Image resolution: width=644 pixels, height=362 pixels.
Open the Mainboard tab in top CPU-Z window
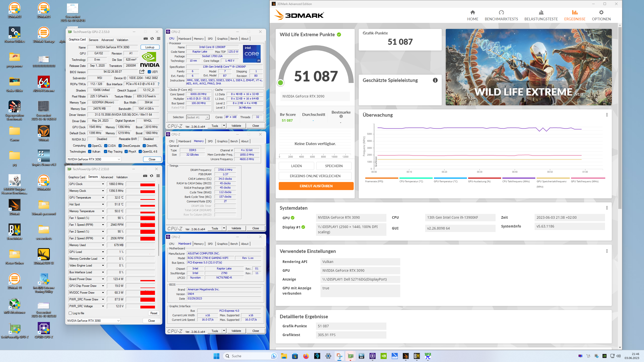point(185,39)
